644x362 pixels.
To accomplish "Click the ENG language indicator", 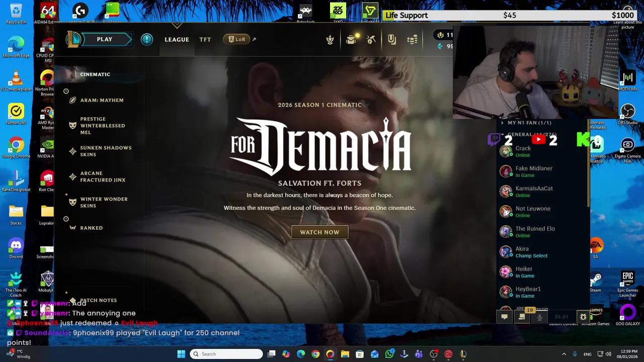I will pos(587,354).
